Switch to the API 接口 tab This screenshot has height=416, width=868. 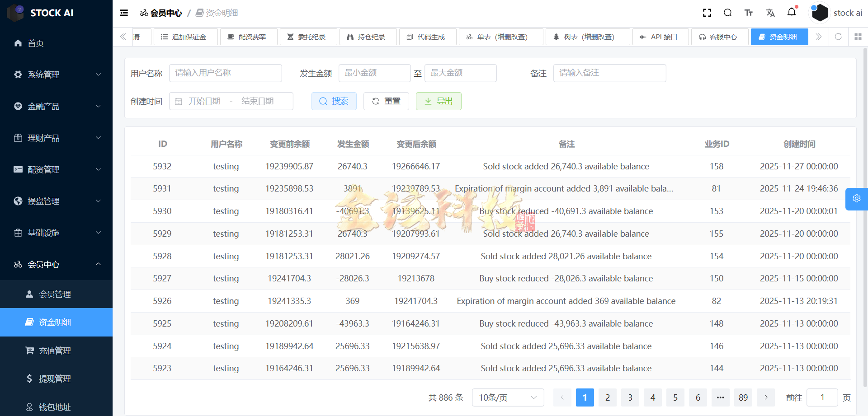pyautogui.click(x=660, y=37)
